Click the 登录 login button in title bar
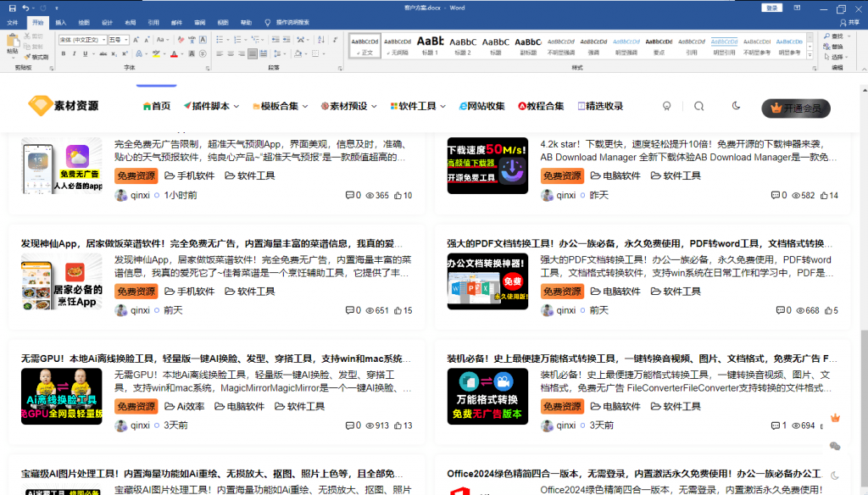This screenshot has height=495, width=868. 772,8
